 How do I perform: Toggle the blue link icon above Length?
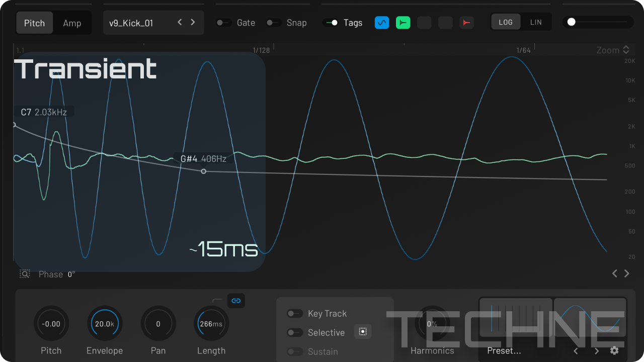[236, 301]
